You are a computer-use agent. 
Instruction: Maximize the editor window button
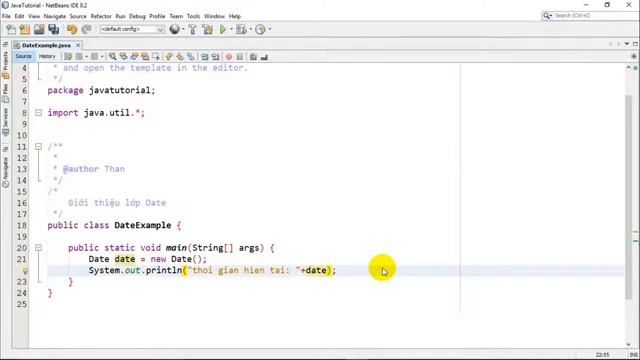coord(636,44)
